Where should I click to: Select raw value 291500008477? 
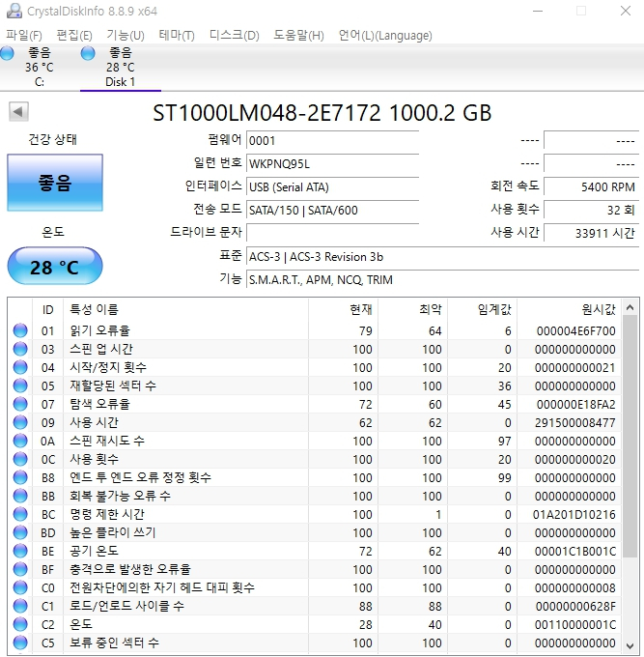[574, 423]
